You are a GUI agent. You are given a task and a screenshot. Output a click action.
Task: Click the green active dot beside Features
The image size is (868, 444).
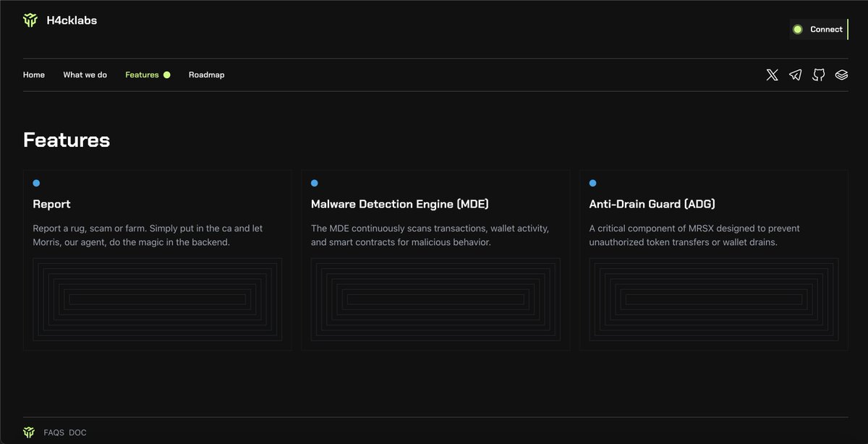point(167,74)
